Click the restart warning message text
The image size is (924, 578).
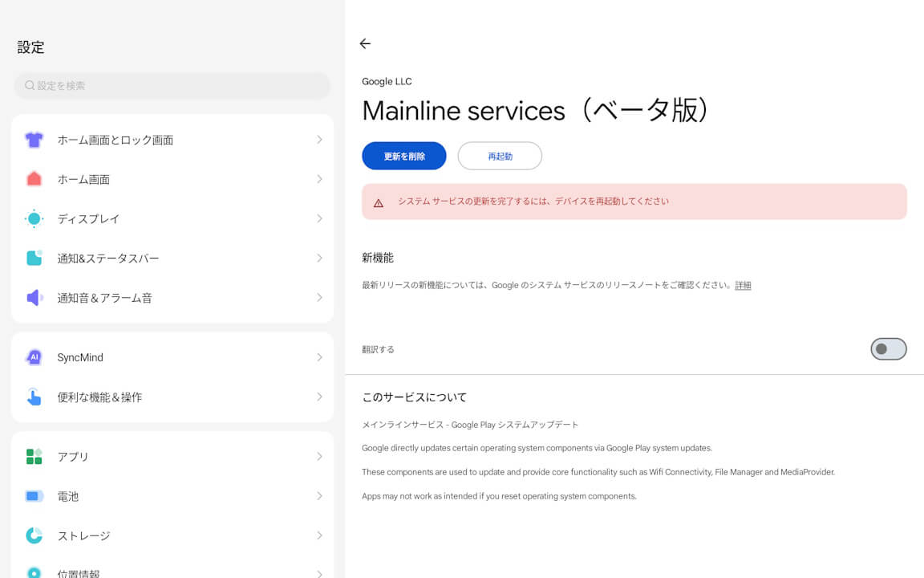(x=533, y=201)
